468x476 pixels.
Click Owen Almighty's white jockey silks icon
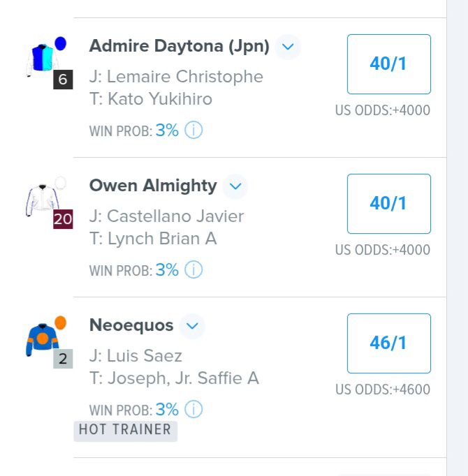[x=43, y=196]
